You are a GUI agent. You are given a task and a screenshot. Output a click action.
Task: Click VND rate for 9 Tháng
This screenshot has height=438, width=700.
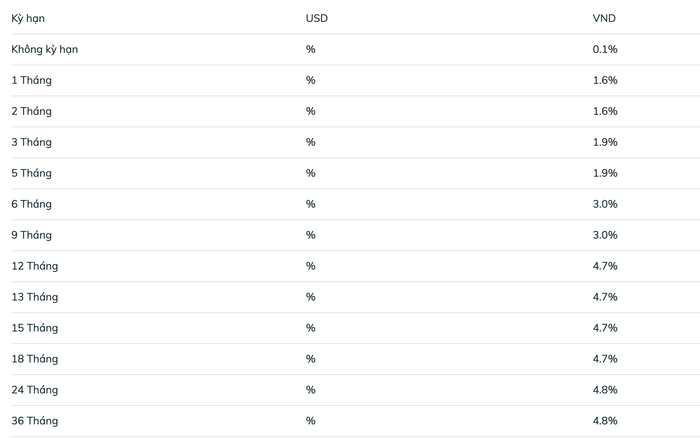click(x=604, y=235)
